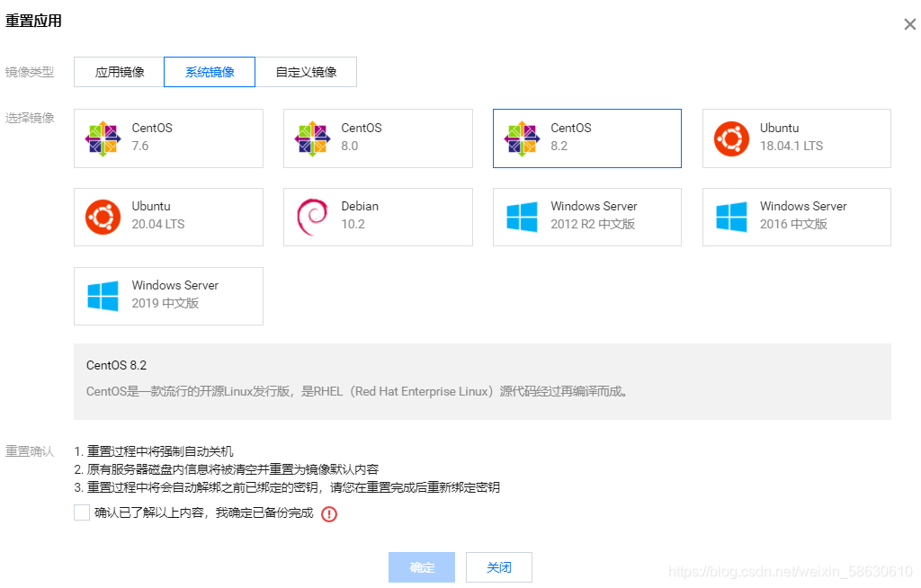Image resolution: width=921 pixels, height=588 pixels.
Task: Choose the Debian 10.2 label
Action: (360, 215)
